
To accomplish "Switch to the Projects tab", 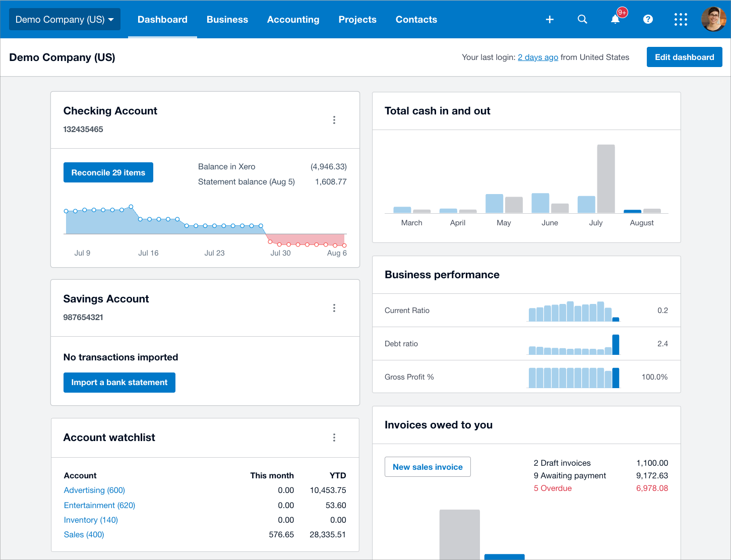I will (x=357, y=19).
